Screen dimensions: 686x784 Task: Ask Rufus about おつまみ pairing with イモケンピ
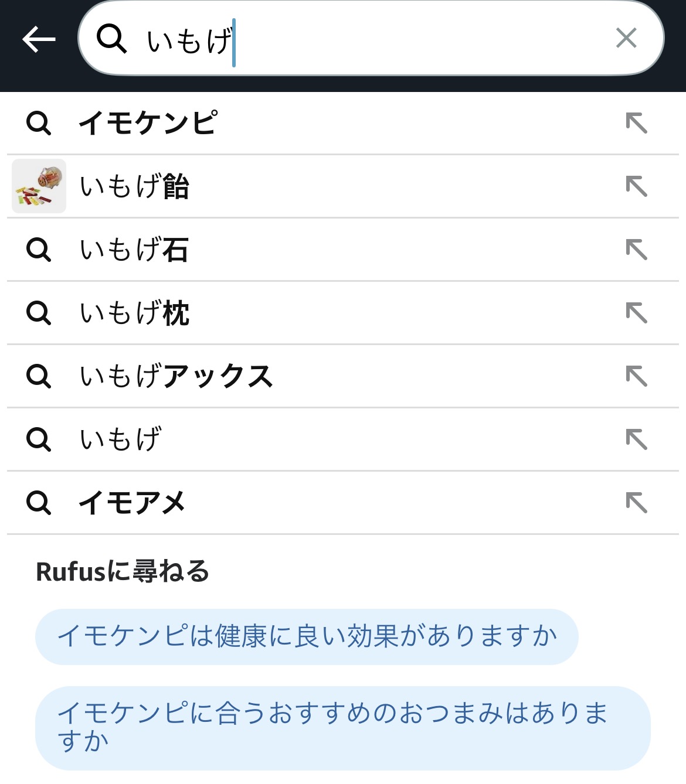(342, 727)
